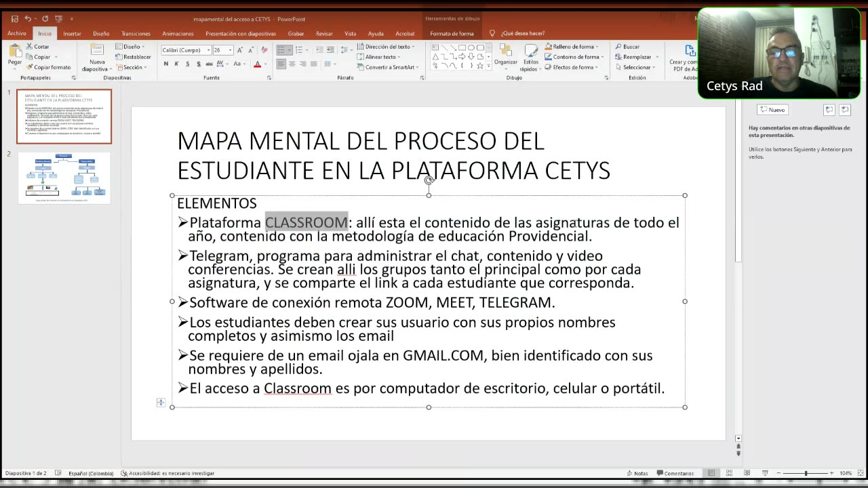Image resolution: width=868 pixels, height=488 pixels.
Task: Toggle strikethrough formatting
Action: coord(209,64)
